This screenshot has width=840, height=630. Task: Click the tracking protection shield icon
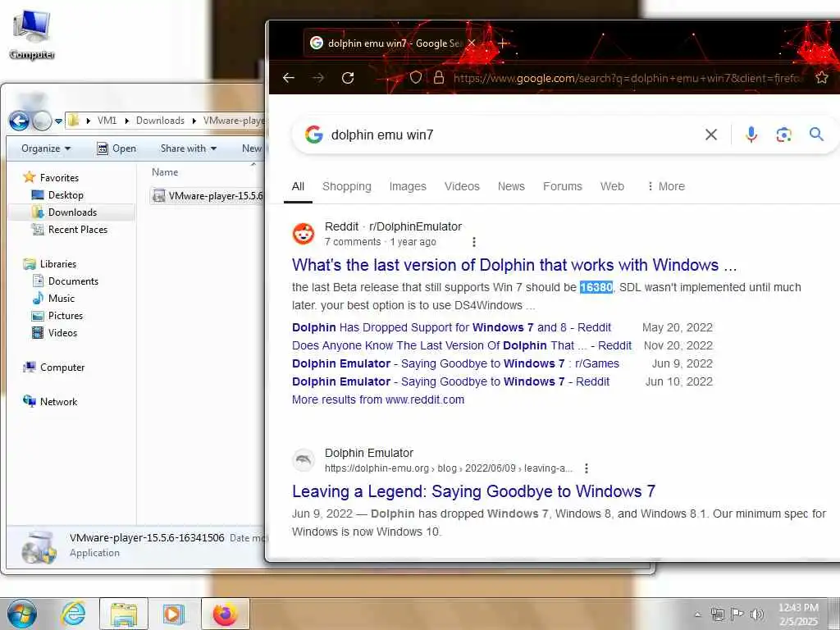(416, 78)
